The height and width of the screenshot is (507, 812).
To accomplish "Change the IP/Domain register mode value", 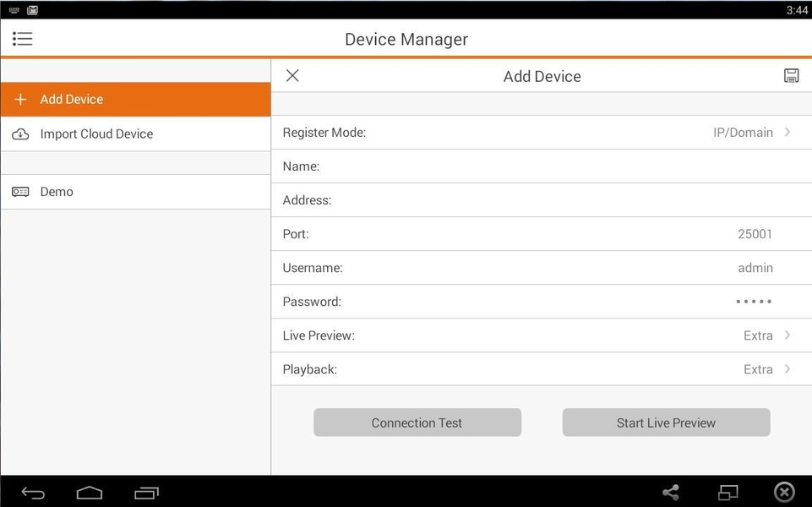I will [743, 133].
